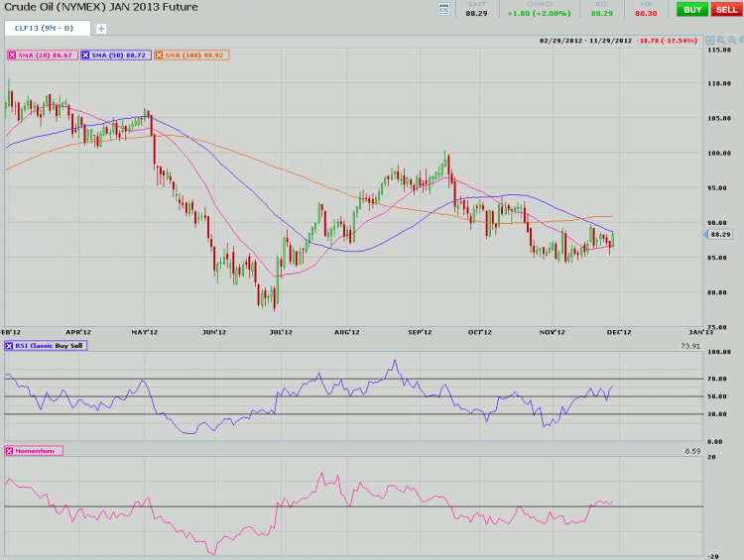Remove the SMA (20) indicator with X
The image size is (744, 560).
coord(11,56)
